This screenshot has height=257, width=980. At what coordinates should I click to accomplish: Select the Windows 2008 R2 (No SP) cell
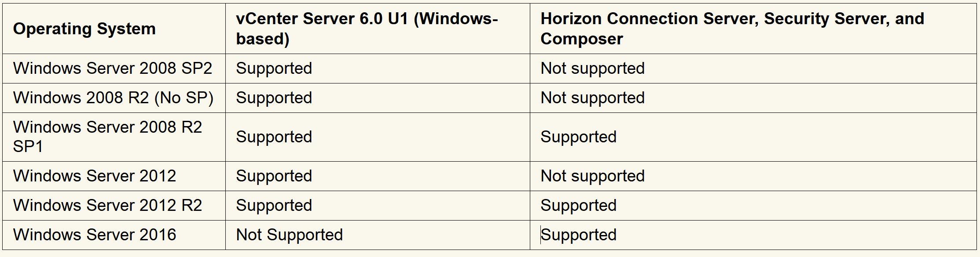click(x=113, y=98)
